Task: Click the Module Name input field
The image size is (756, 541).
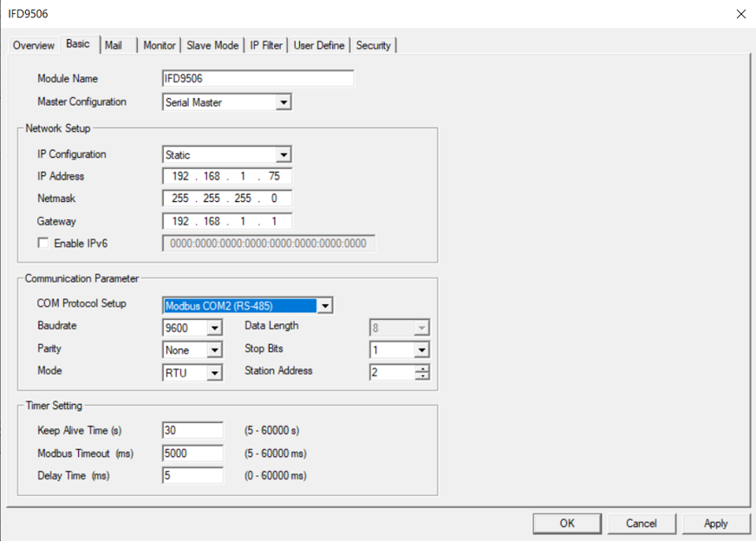Action: click(258, 79)
